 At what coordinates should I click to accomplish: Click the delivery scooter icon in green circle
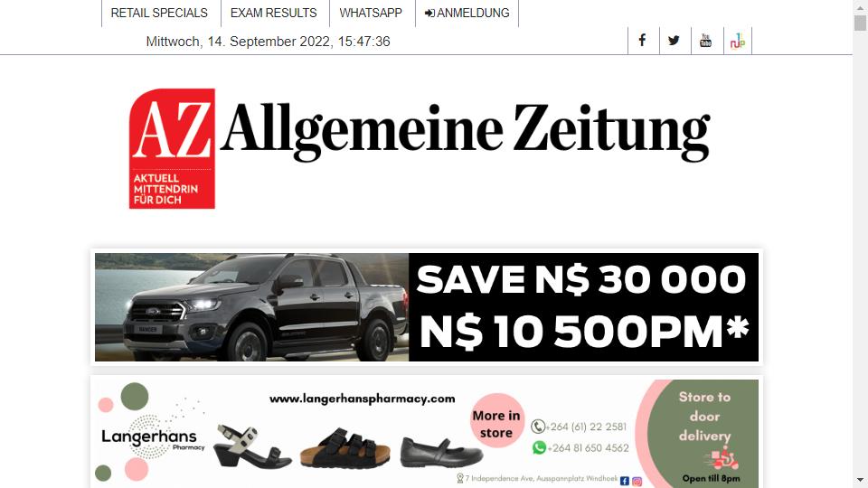pos(722,459)
